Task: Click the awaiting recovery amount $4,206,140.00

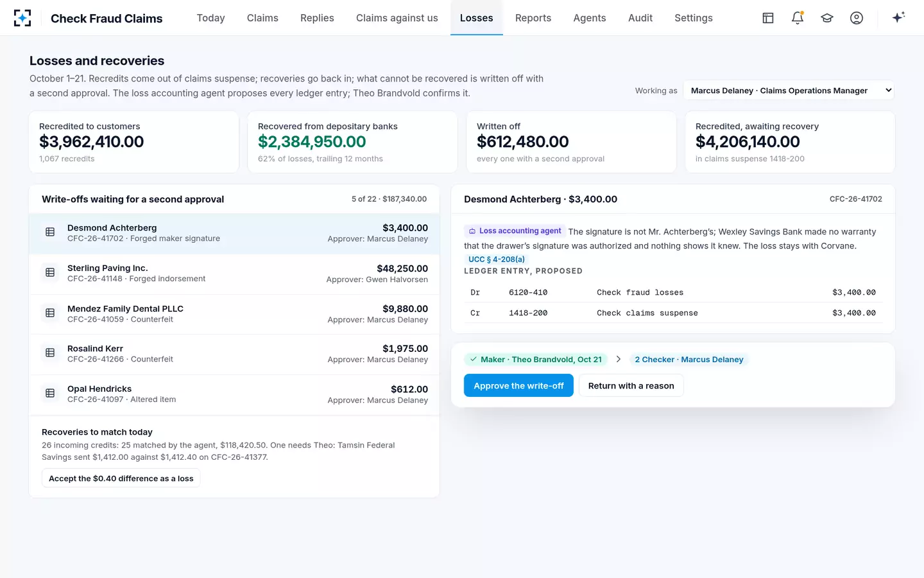Action: (x=748, y=142)
